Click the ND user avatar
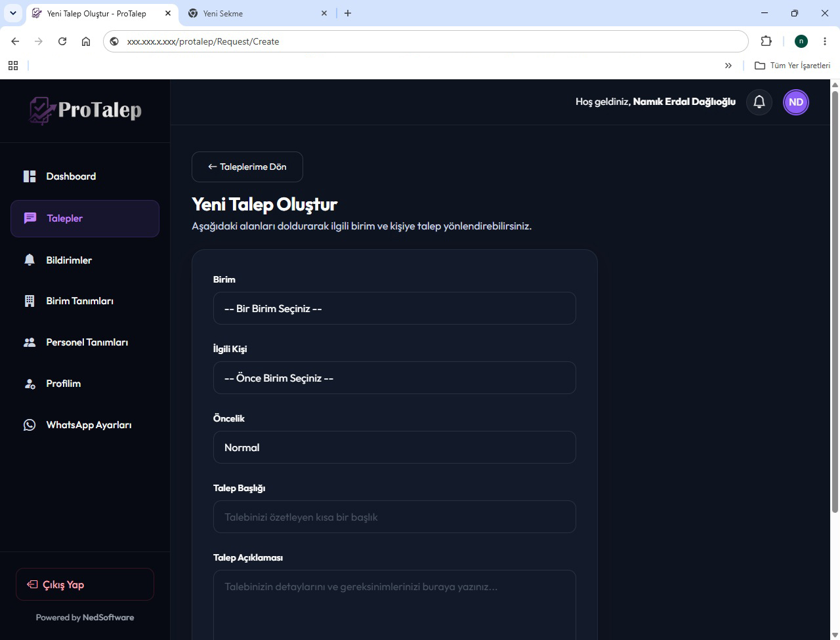Screen dimensions: 840x640 click(x=796, y=102)
